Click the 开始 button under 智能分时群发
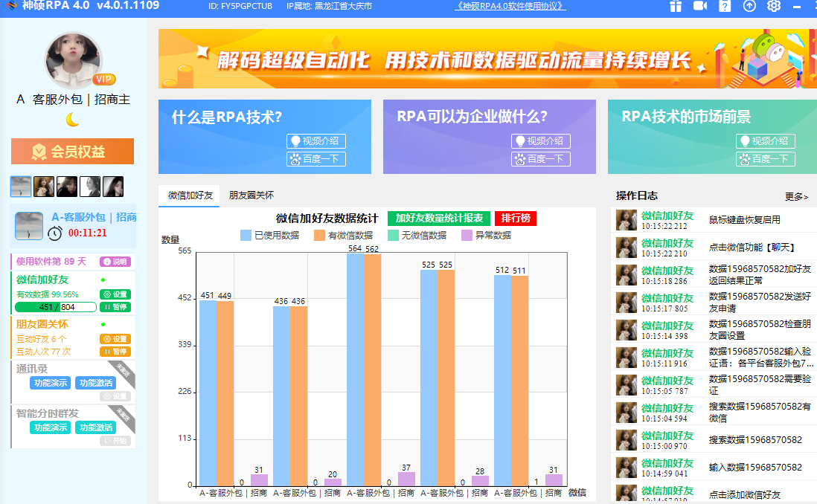The image size is (817, 504). (x=115, y=441)
